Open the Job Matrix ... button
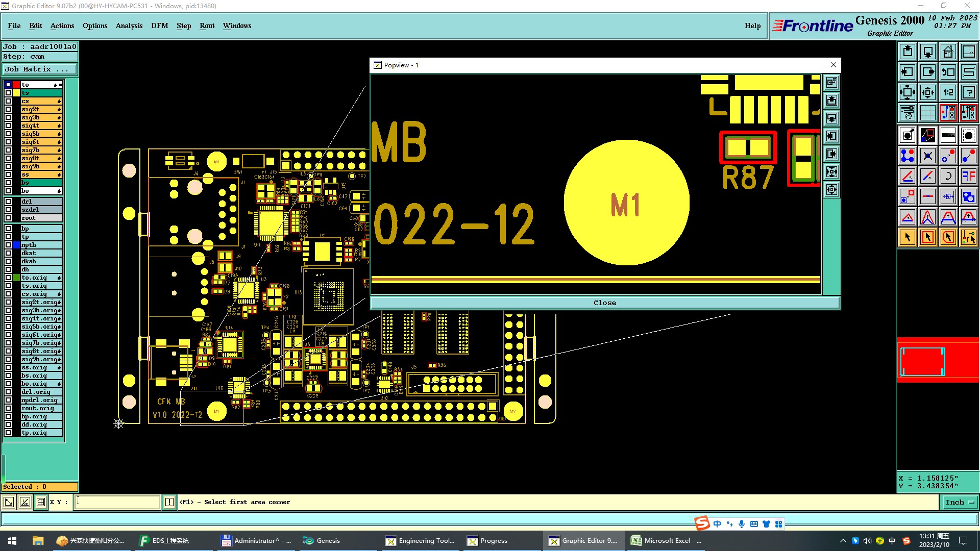 [x=40, y=69]
